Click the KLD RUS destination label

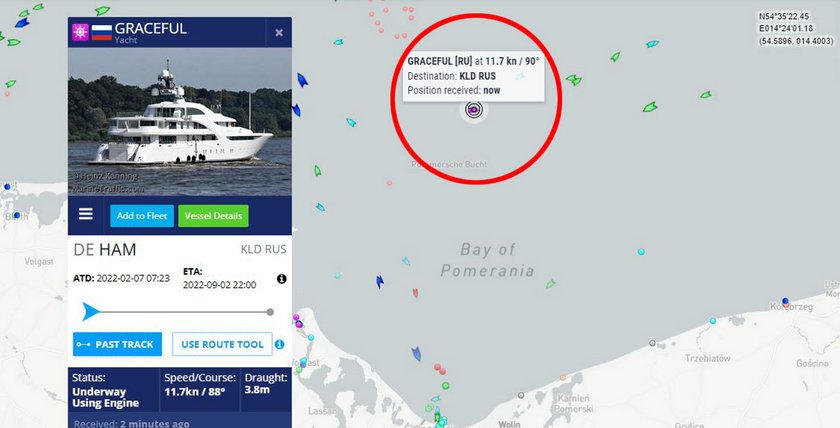click(x=263, y=250)
